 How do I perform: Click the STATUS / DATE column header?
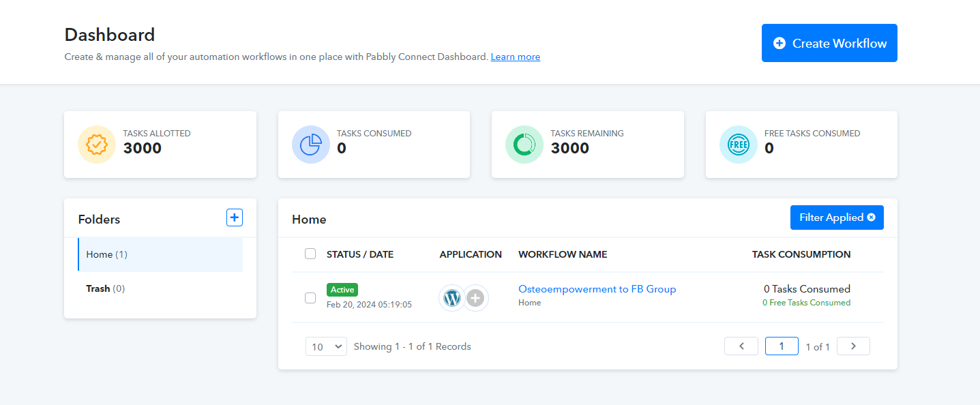[360, 254]
